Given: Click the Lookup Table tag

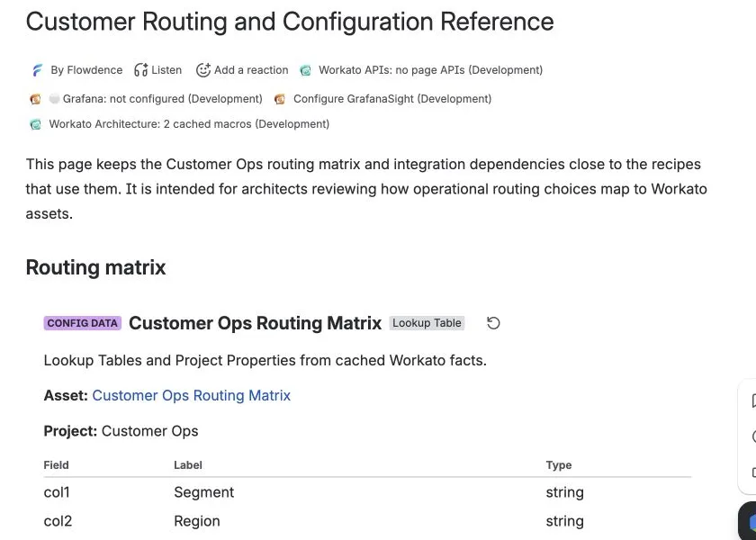Looking at the screenshot, I should pos(427,323).
